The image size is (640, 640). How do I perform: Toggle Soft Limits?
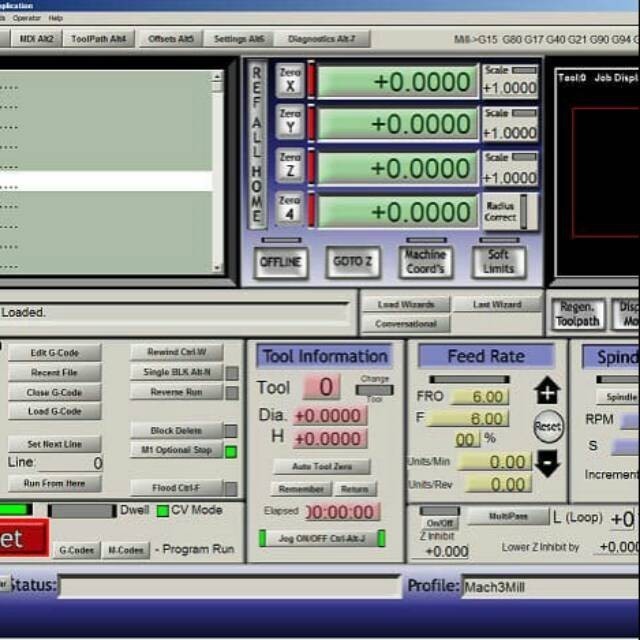[x=498, y=262]
